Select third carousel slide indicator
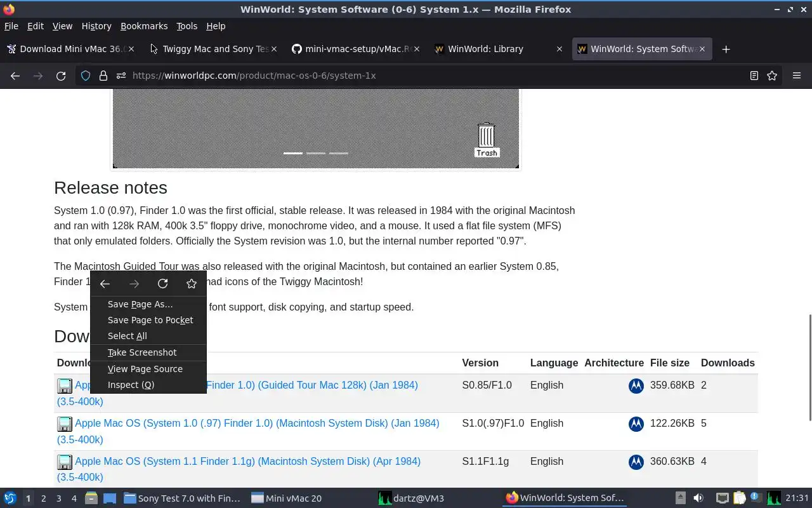 pyautogui.click(x=339, y=153)
